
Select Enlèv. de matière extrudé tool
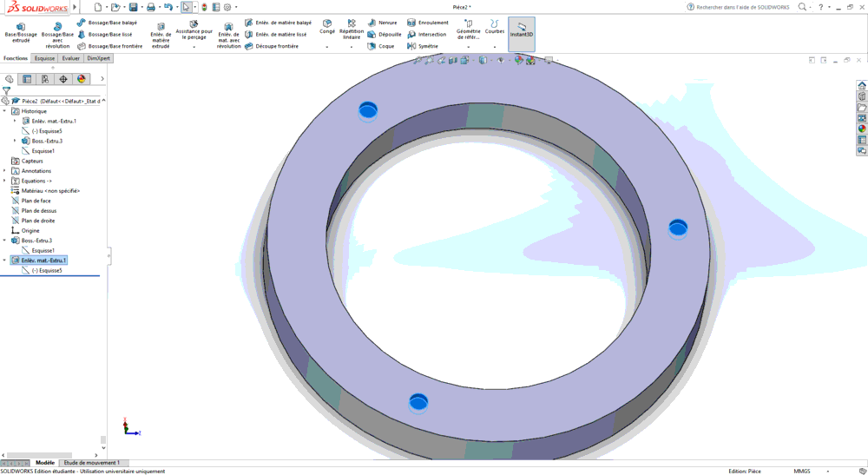click(x=161, y=36)
